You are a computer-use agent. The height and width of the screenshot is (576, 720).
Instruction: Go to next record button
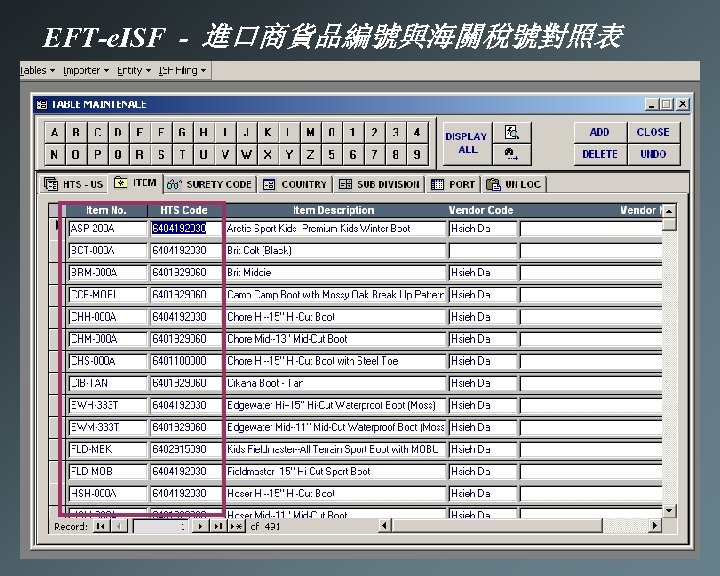(200, 526)
